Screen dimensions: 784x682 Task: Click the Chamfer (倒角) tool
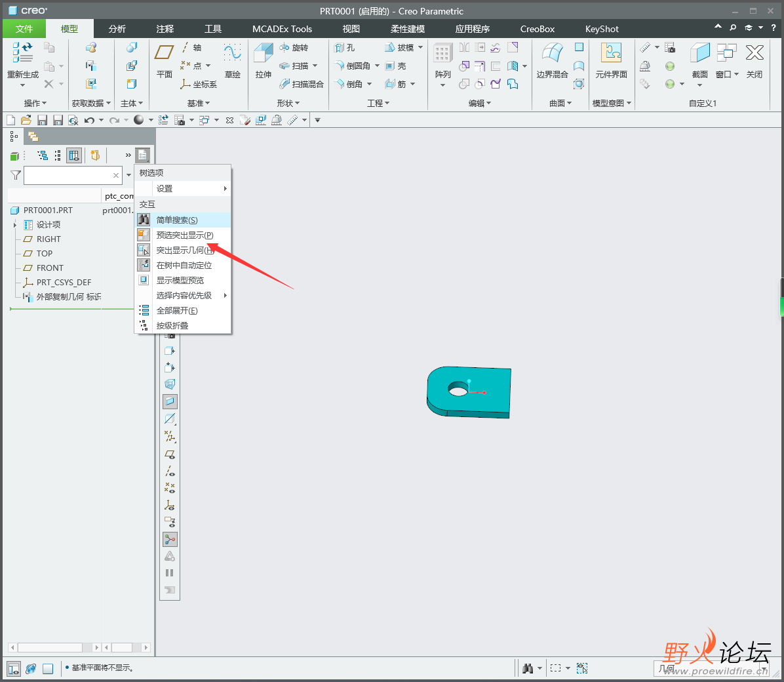click(349, 84)
